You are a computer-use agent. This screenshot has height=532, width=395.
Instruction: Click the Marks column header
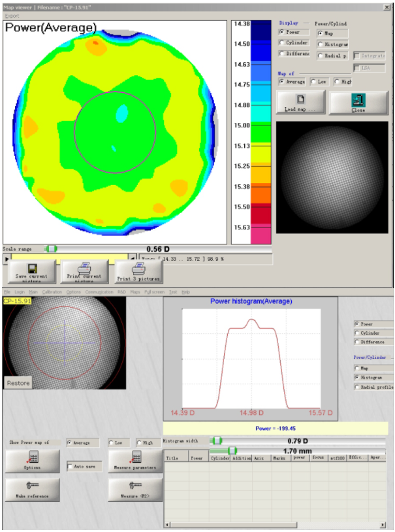click(281, 458)
